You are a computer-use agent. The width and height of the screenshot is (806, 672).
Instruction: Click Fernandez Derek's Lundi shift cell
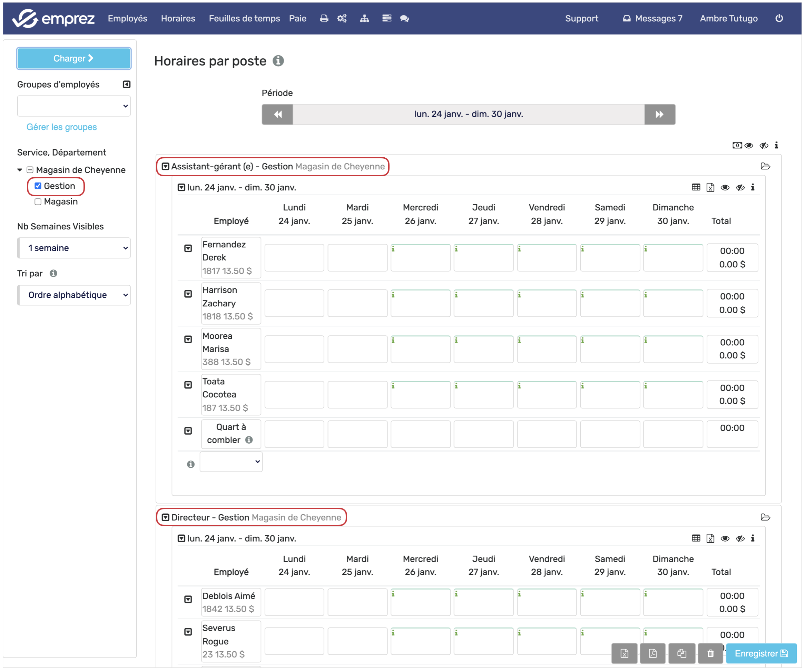[x=294, y=257]
